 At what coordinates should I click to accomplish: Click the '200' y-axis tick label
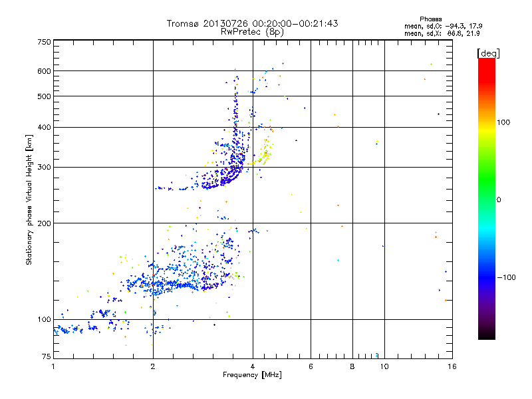pyautogui.click(x=44, y=223)
